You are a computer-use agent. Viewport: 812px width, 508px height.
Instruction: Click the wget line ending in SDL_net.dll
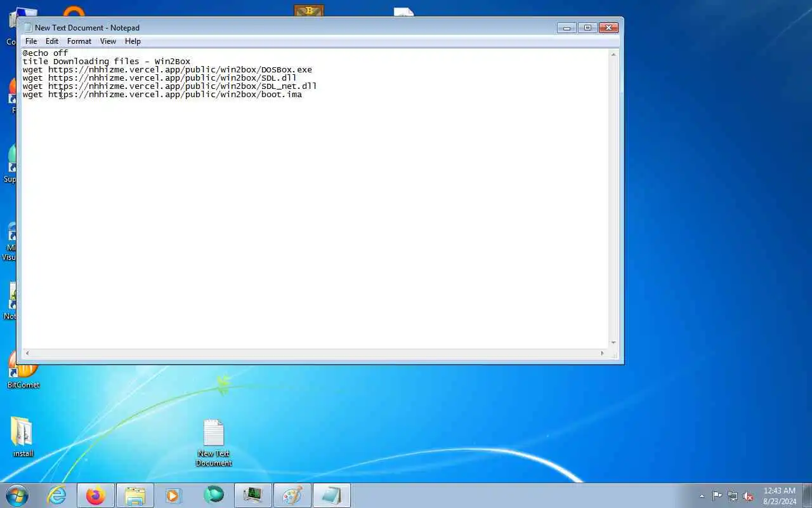pos(170,86)
